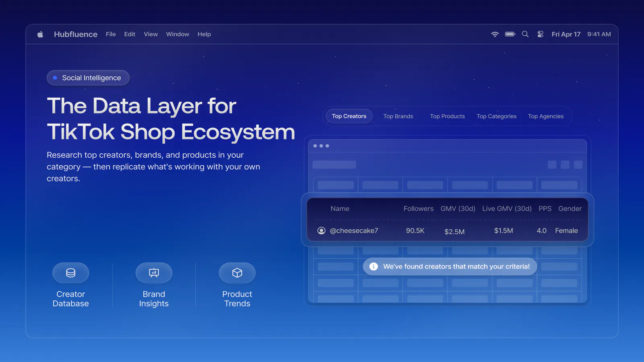The height and width of the screenshot is (362, 644).
Task: Switch to the Top Creators tab
Action: click(349, 116)
